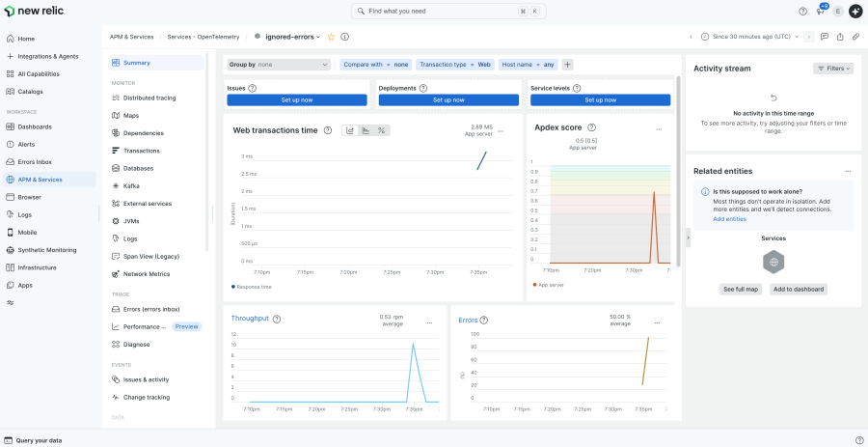Collapse the right side panel handle
The image size is (868, 447).
(688, 237)
